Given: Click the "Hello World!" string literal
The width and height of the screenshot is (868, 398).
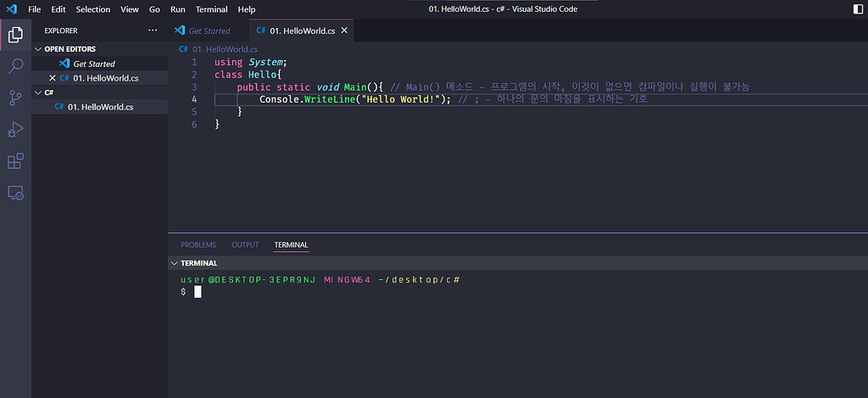Looking at the screenshot, I should (x=401, y=100).
